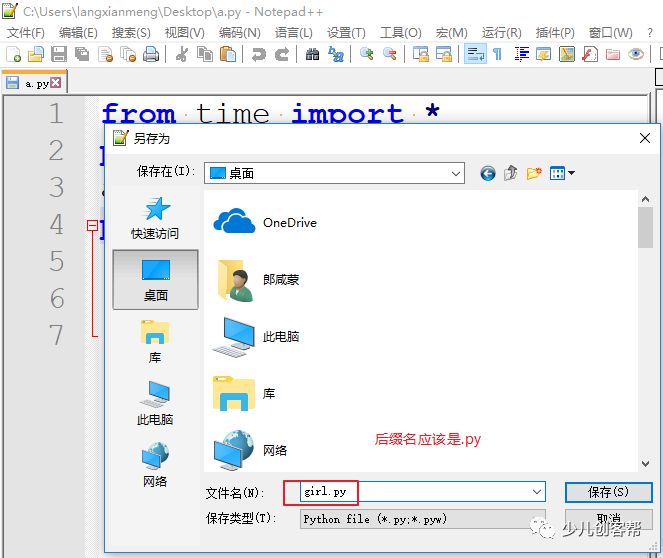Click the file list vertical scrollbar

click(x=645, y=331)
